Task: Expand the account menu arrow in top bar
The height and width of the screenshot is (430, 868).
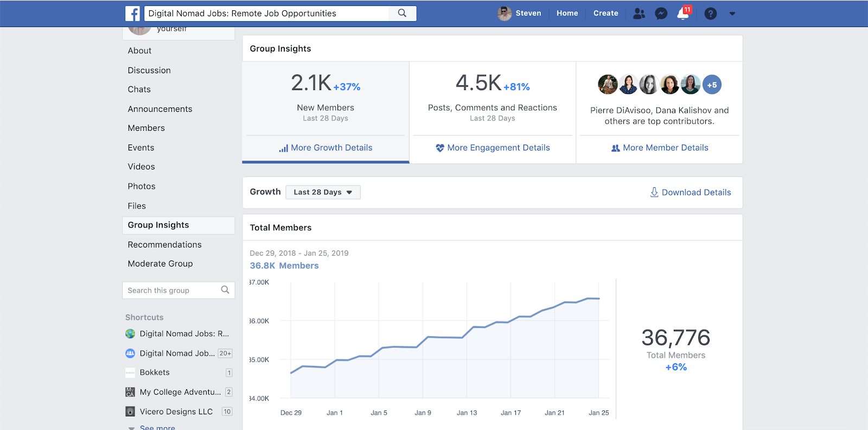Action: [x=732, y=14]
